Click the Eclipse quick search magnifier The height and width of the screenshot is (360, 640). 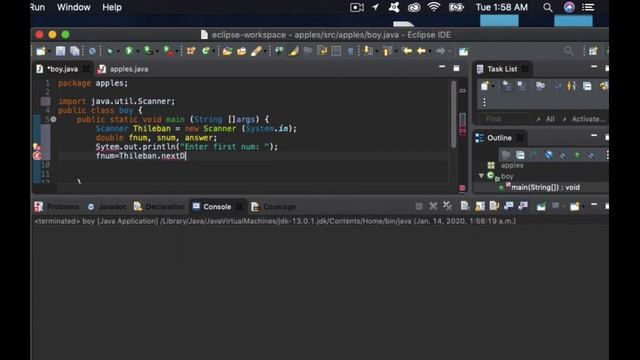click(568, 51)
